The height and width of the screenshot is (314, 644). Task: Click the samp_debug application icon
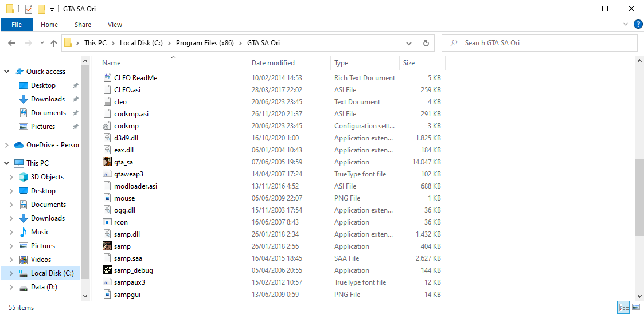(107, 270)
